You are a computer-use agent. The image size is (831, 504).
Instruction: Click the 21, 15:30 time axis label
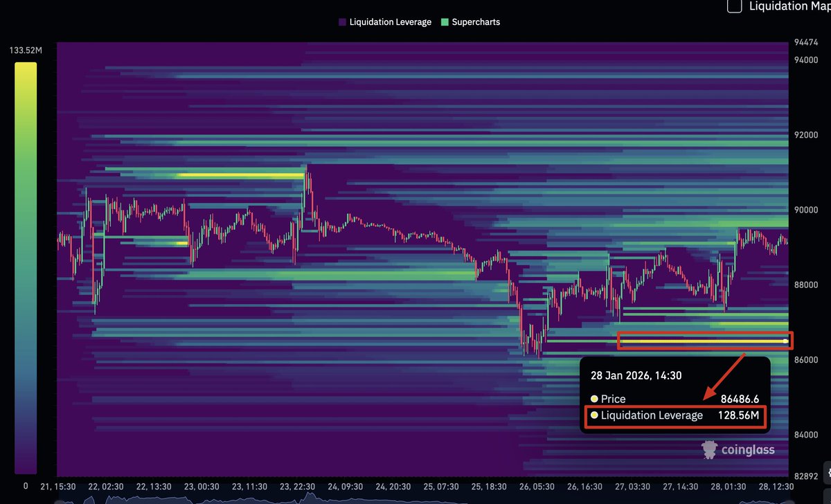pos(58,487)
